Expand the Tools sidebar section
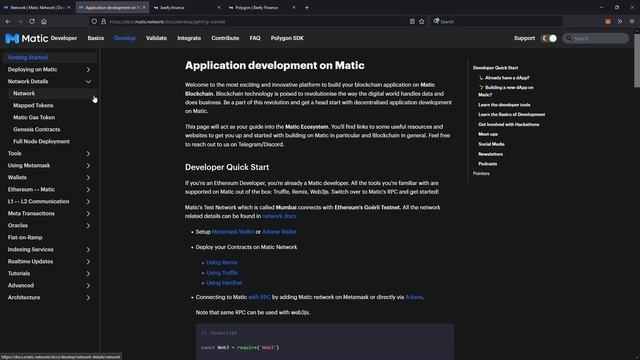The height and width of the screenshot is (360, 640). 88,153
